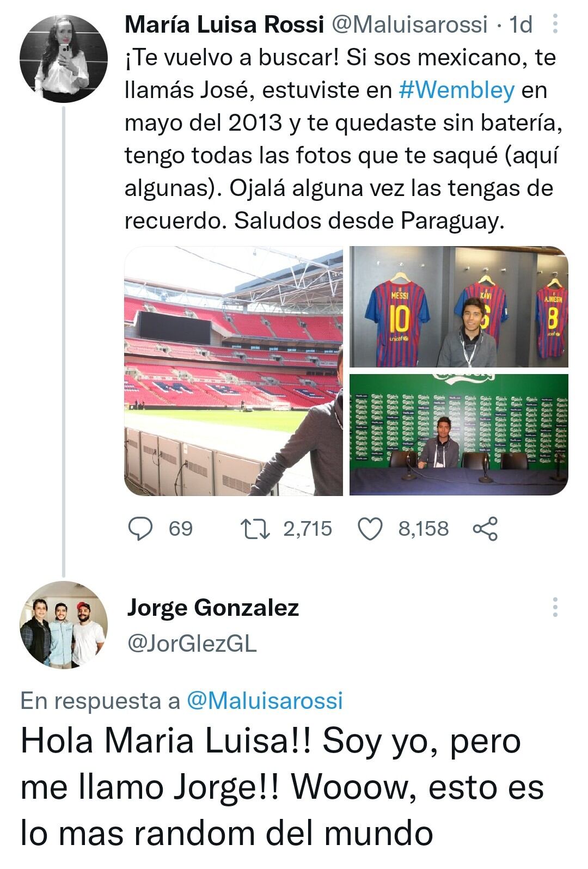Open the green press conference room photo
Image resolution: width=588 pixels, height=869 pixels.
coord(458,434)
